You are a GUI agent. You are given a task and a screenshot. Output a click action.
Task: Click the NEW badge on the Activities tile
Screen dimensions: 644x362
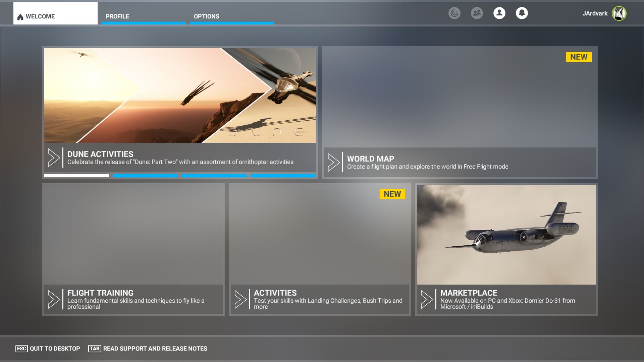tap(392, 194)
